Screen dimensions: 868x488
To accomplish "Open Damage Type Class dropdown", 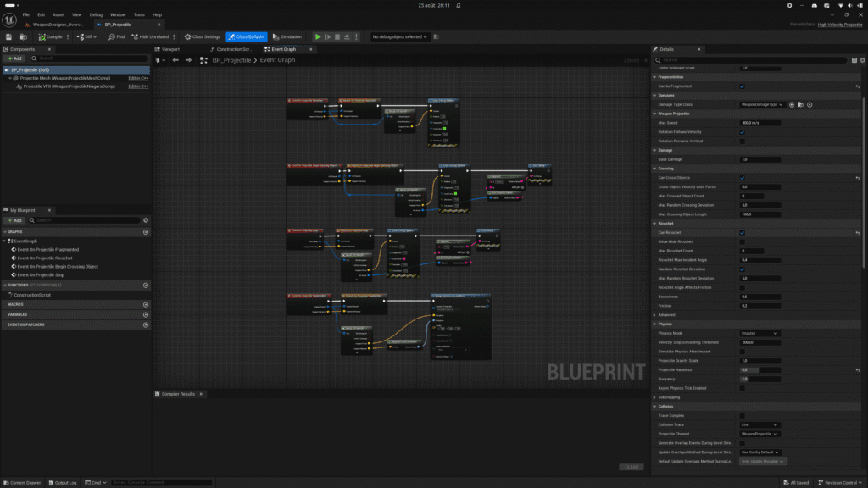I will pos(762,104).
